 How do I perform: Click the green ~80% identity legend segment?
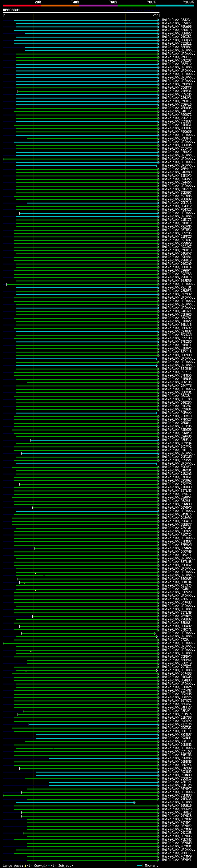[137, 6]
